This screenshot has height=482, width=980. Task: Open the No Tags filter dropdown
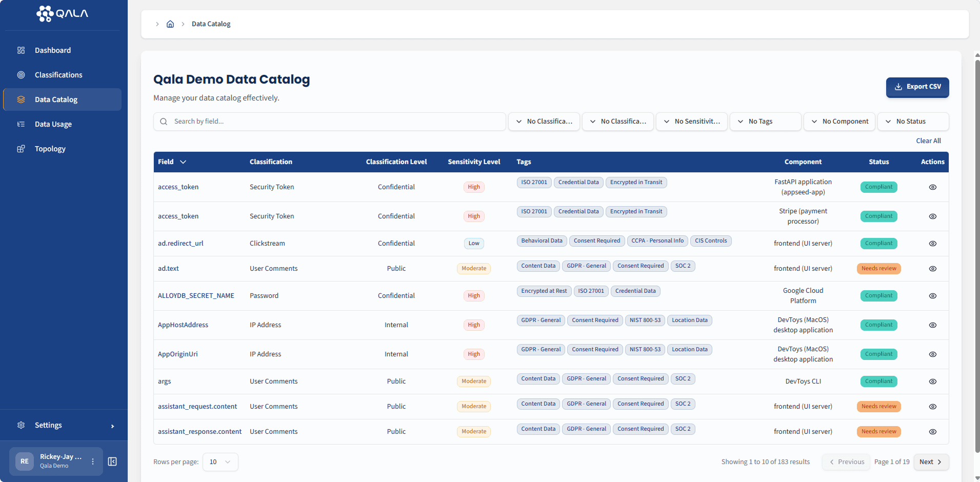[765, 121]
